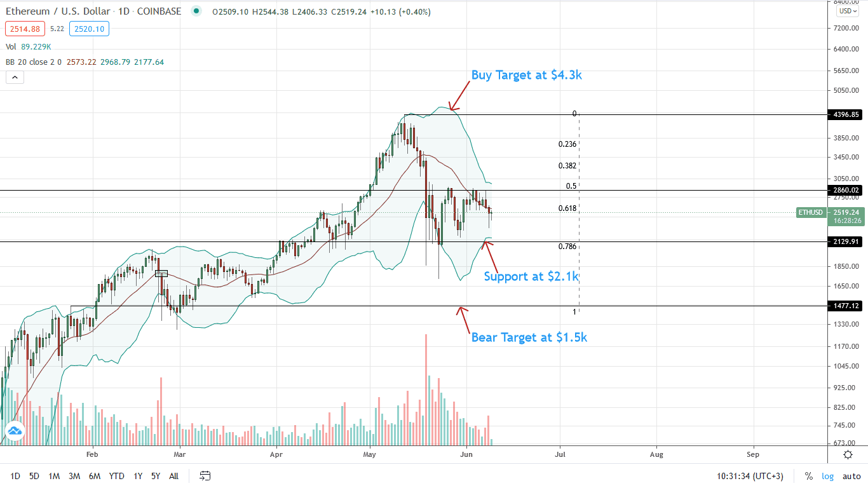868x488 pixels.
Task: Select the 5Y time range
Action: point(156,476)
